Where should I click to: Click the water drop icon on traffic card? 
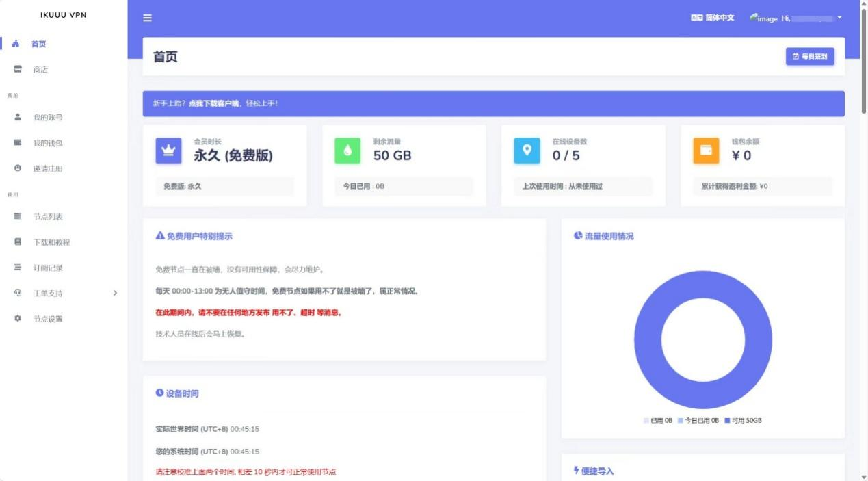click(346, 149)
